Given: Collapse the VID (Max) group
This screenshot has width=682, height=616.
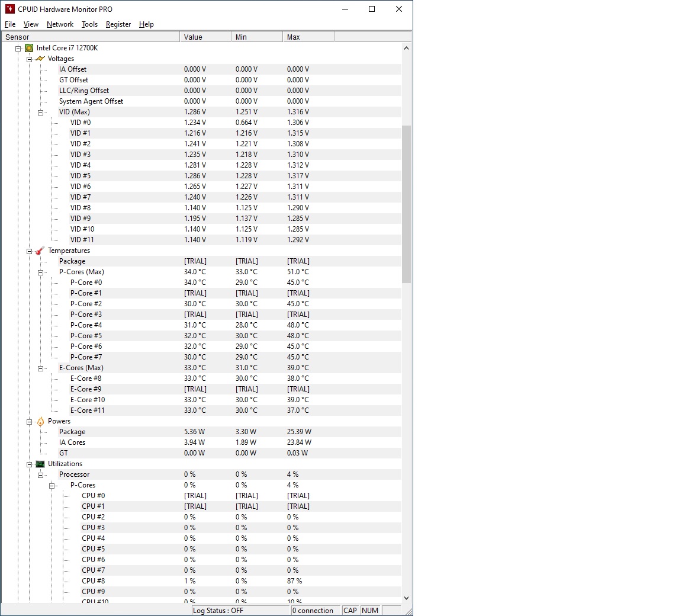Looking at the screenshot, I should 40,112.
